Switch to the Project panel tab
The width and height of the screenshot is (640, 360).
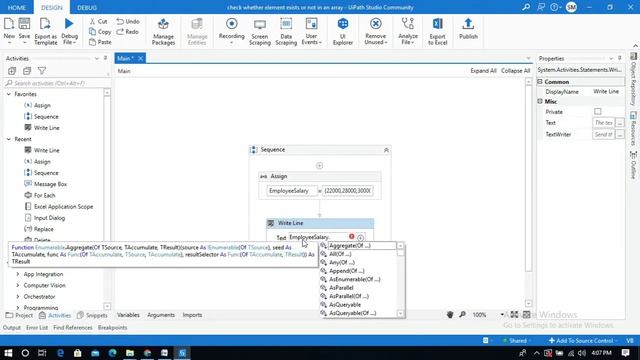pyautogui.click(x=19, y=315)
